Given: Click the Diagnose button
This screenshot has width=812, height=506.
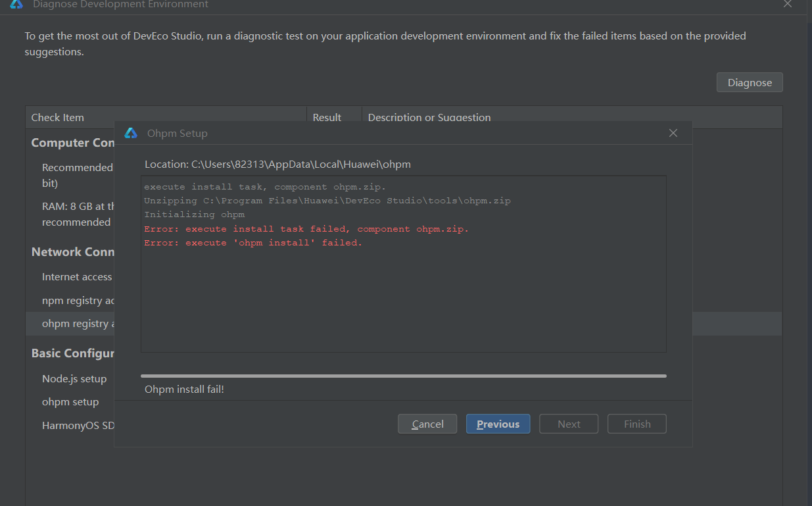Looking at the screenshot, I should point(749,82).
